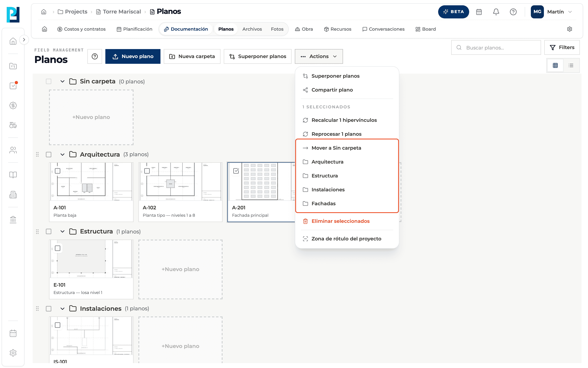This screenshot has width=588, height=368.
Task: Collapse the Instalaciones folder
Action: 62,309
